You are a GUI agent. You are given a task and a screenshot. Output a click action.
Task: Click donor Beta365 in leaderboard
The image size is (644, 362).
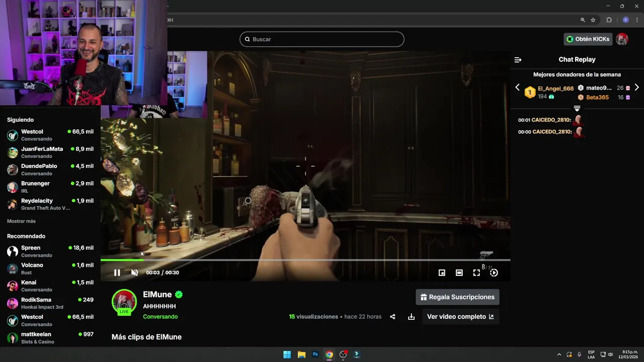click(597, 98)
